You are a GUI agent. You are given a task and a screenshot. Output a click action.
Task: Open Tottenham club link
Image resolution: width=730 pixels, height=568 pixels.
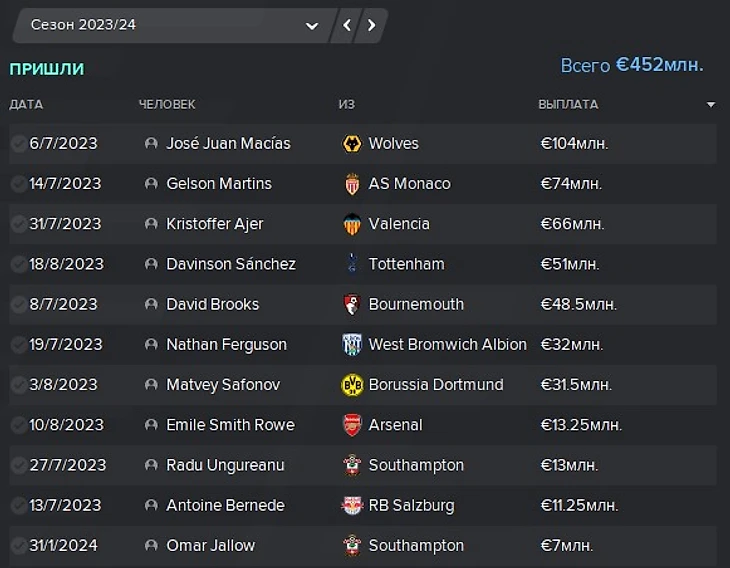coord(406,264)
